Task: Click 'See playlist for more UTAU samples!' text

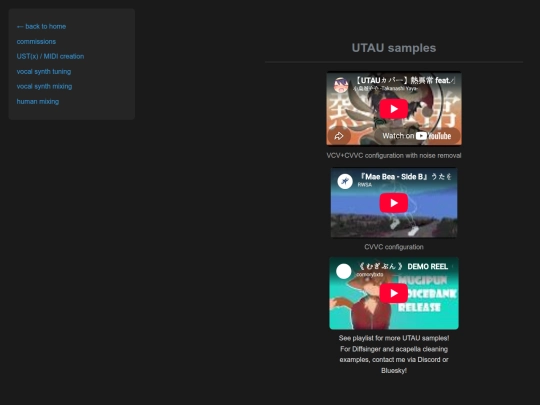Action: coord(394,338)
